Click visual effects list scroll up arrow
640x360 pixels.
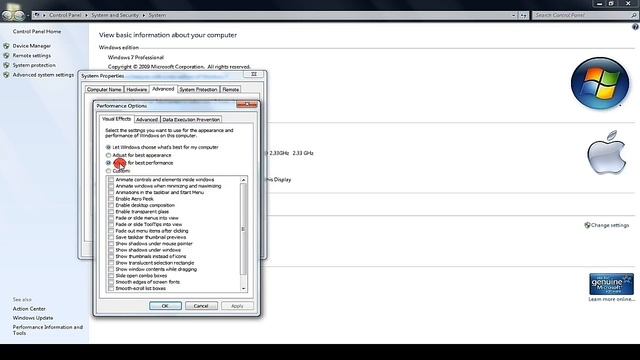[x=244, y=180]
